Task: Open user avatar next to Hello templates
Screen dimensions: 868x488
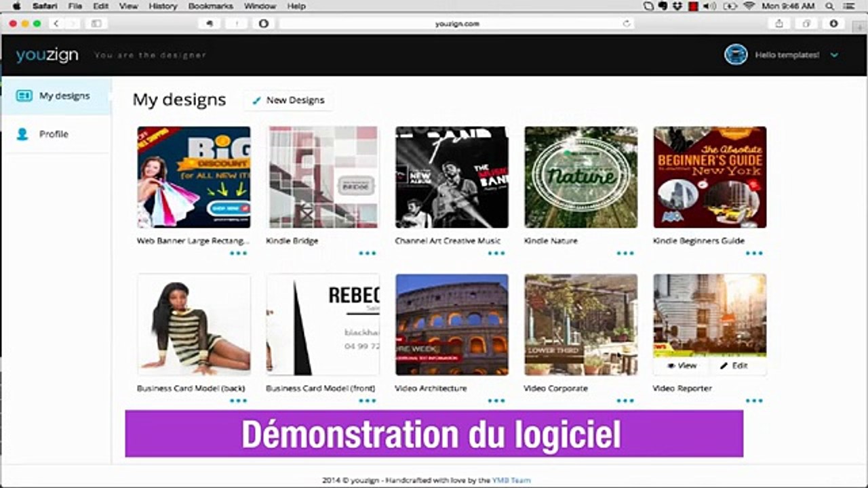Action: (x=736, y=55)
